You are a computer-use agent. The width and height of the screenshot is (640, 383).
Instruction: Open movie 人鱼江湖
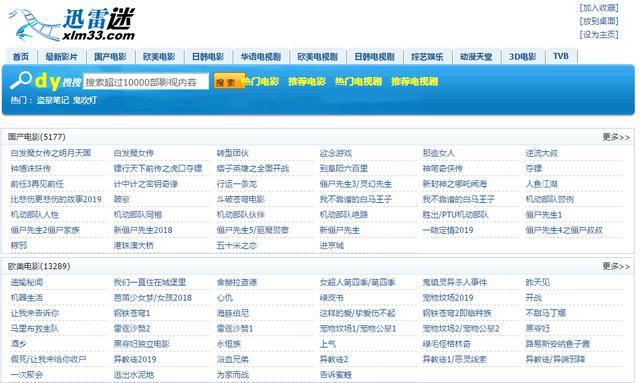[x=542, y=184]
